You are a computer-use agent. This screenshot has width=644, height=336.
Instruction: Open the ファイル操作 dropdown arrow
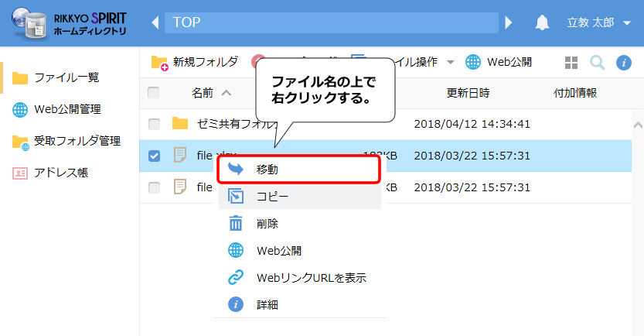[x=450, y=63]
